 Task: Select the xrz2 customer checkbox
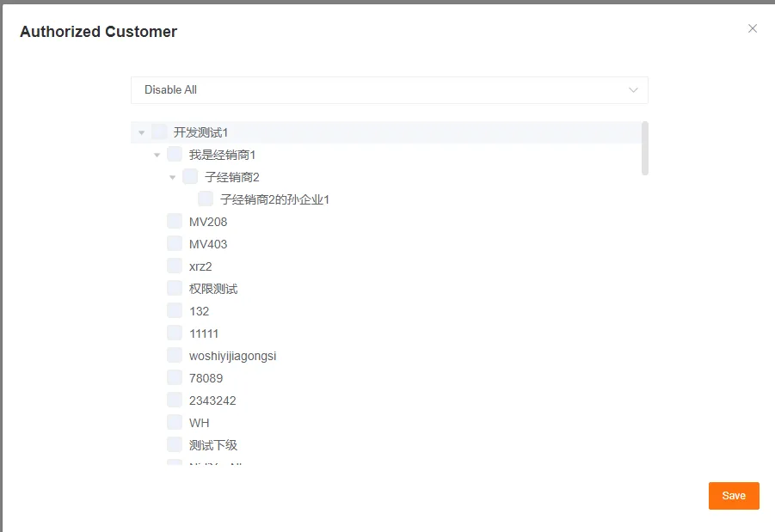tap(173, 266)
